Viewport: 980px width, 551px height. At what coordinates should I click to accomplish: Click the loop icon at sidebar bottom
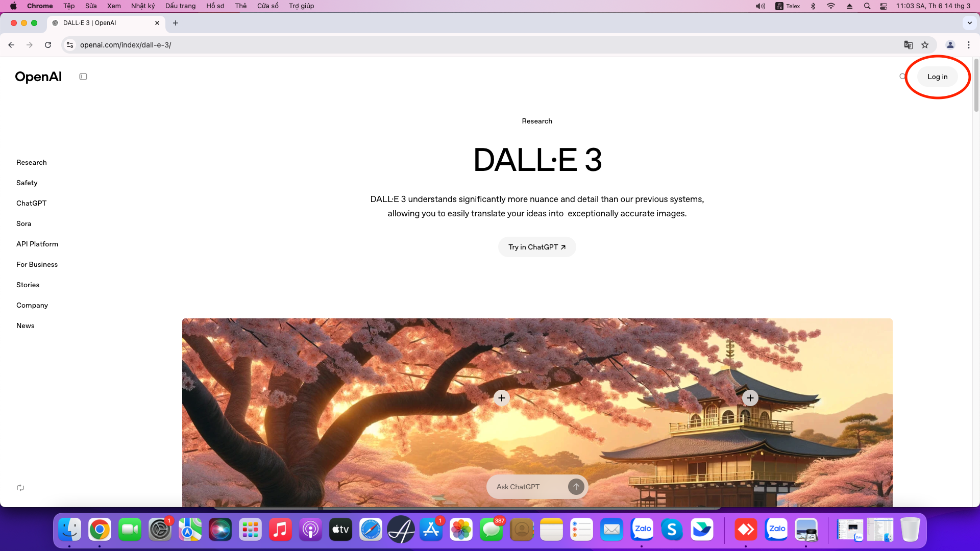20,488
